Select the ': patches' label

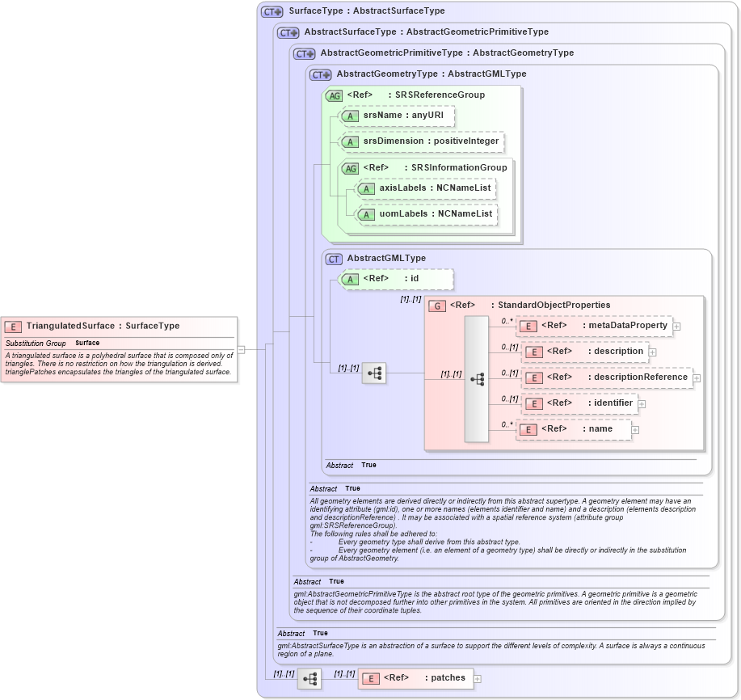445,678
